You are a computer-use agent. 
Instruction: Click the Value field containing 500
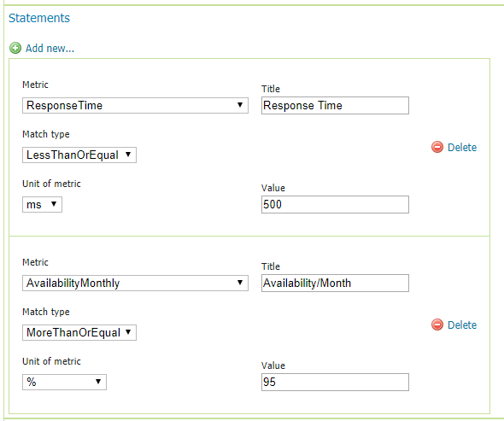(x=335, y=204)
